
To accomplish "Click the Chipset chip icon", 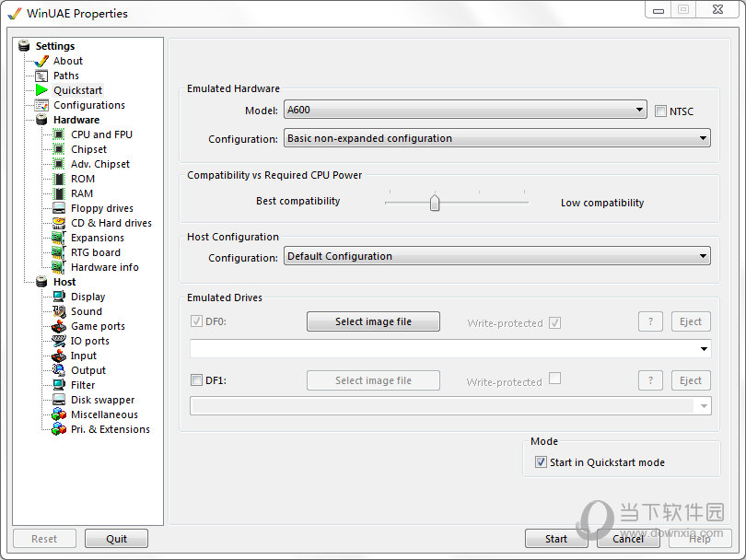I will 59,149.
